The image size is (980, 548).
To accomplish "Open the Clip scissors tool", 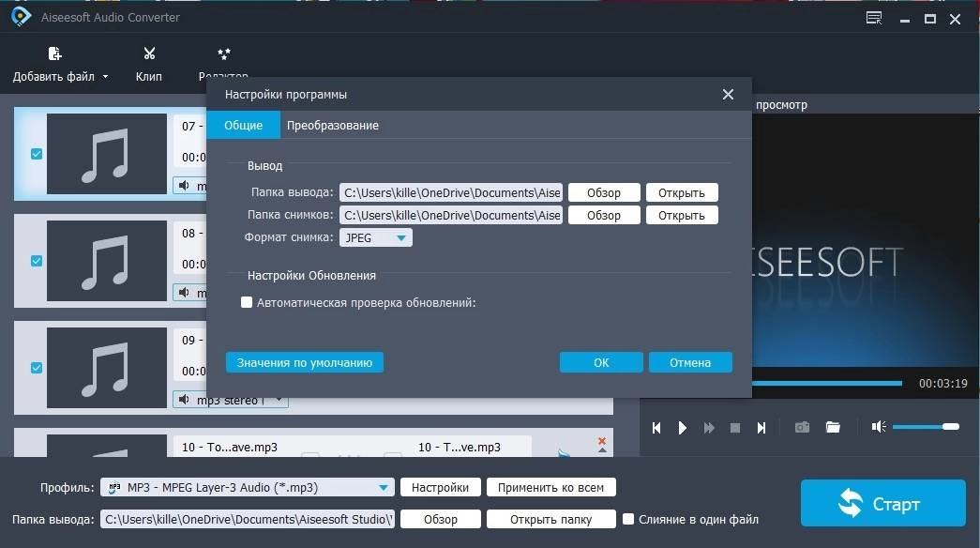I will [149, 53].
